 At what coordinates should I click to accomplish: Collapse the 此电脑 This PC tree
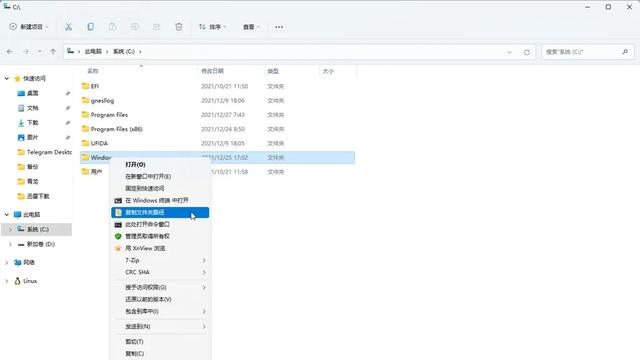(x=7, y=214)
